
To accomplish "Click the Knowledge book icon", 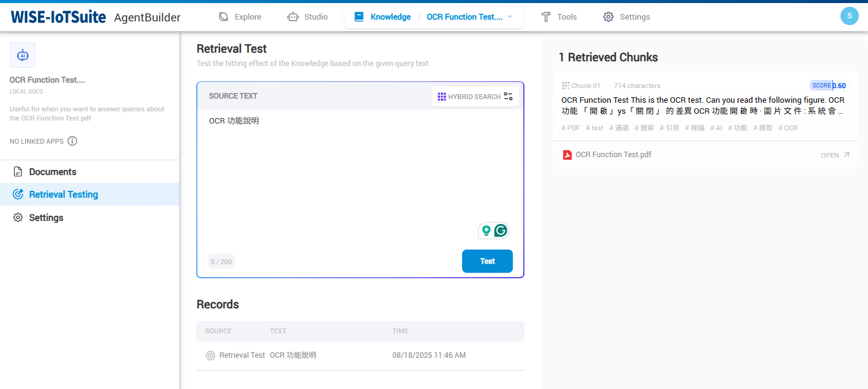I will tap(359, 17).
